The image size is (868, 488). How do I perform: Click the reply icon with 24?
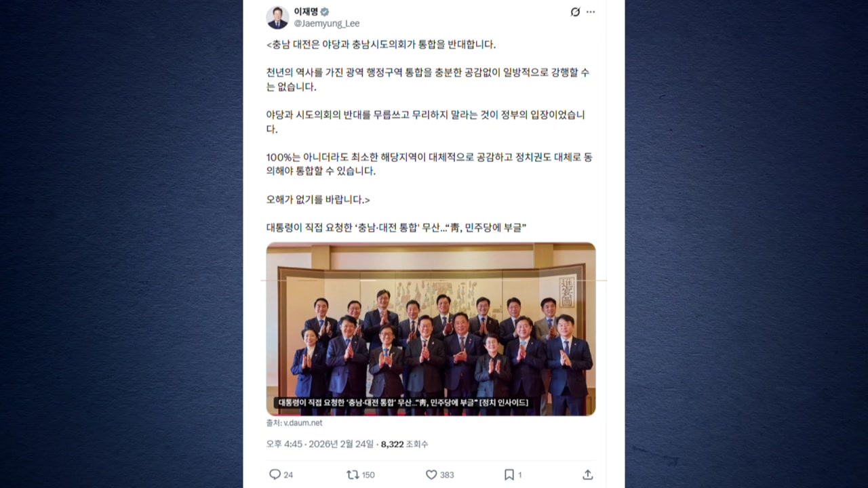point(275,474)
